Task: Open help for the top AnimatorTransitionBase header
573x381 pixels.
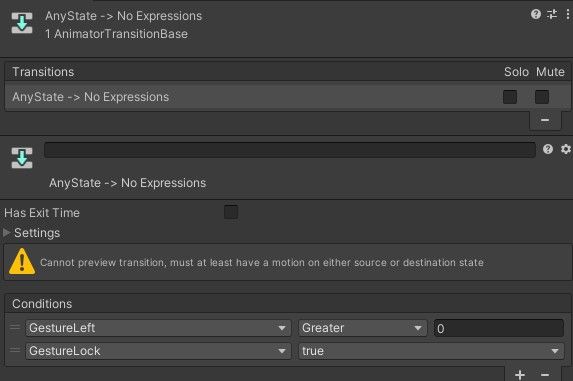Action: click(x=536, y=14)
